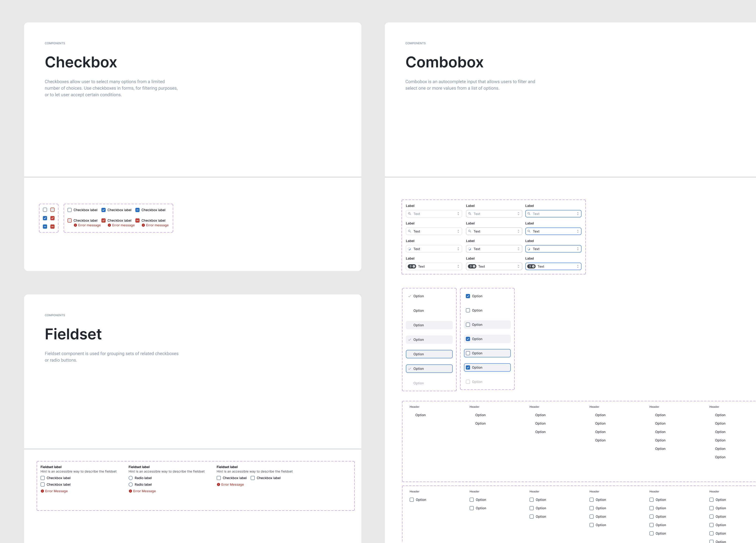Select the upper Radio label button
The width and height of the screenshot is (756, 543).
(x=131, y=478)
